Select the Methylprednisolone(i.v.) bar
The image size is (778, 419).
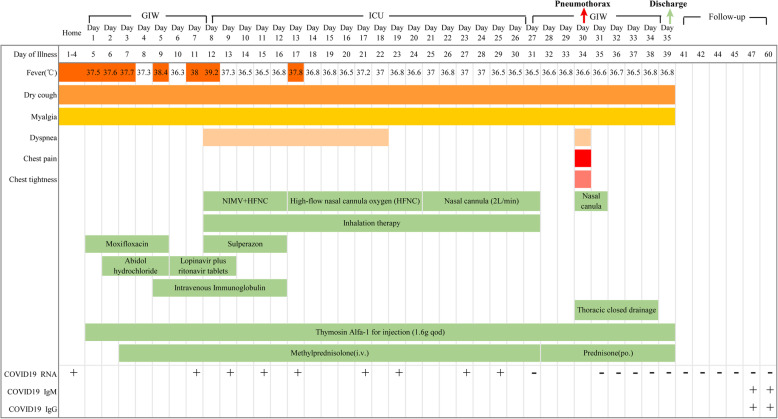tap(329, 353)
